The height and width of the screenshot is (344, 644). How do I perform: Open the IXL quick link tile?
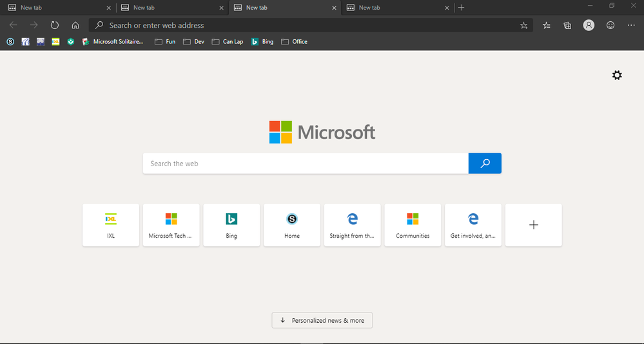point(111,225)
